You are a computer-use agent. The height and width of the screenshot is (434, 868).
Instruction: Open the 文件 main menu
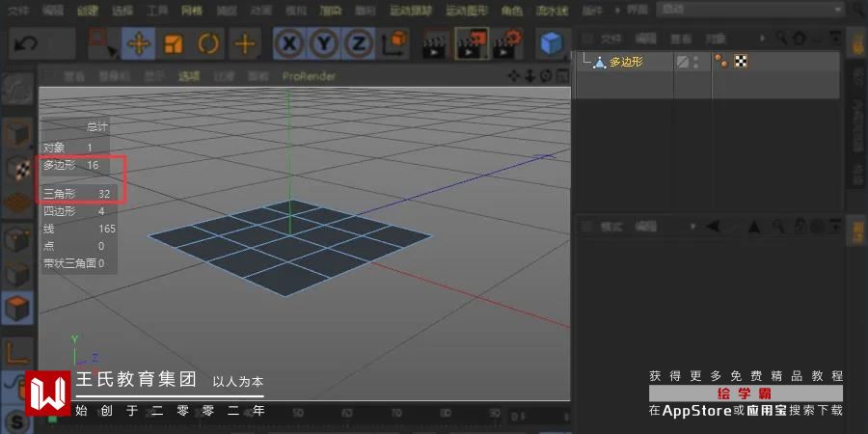click(17, 10)
